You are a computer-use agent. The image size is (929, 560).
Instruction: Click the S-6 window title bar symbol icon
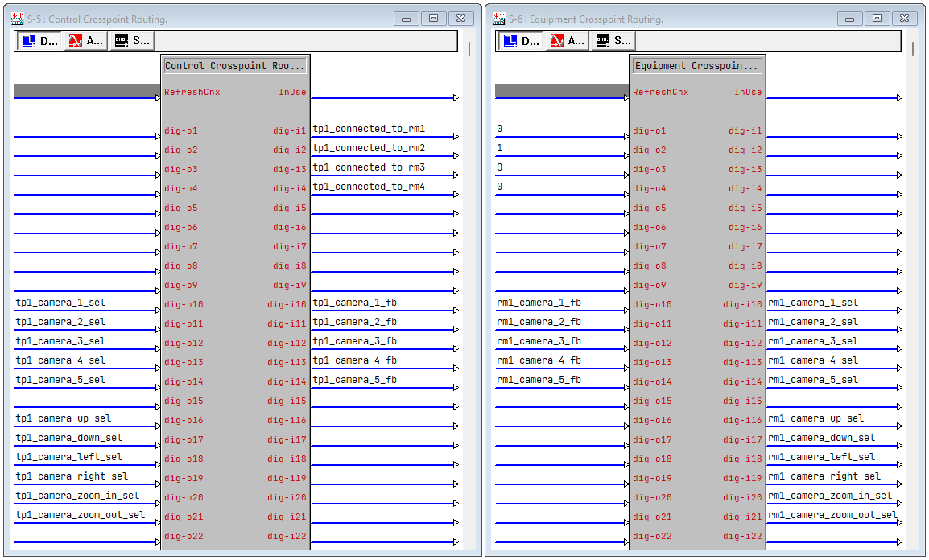click(498, 19)
